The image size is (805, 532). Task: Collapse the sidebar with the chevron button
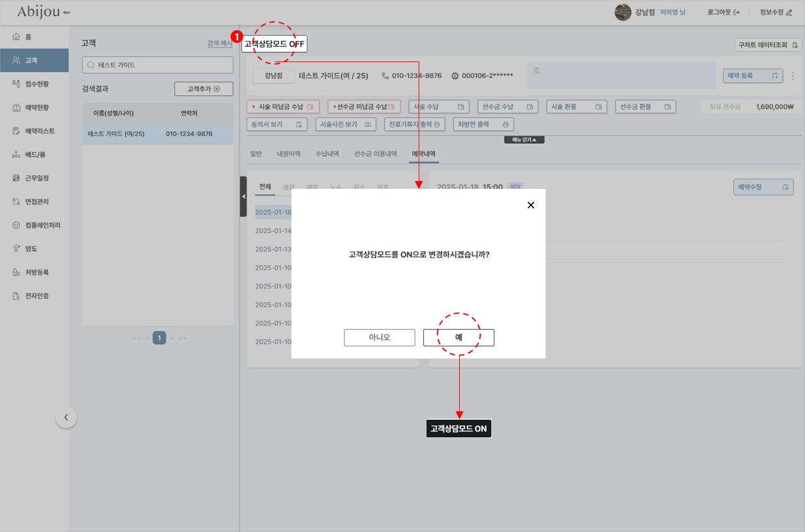pyautogui.click(x=66, y=418)
